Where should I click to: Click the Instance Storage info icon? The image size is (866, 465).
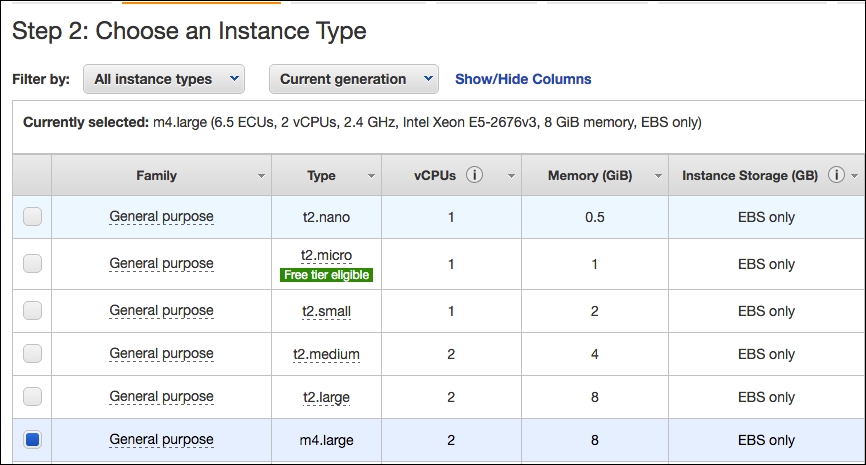[836, 175]
